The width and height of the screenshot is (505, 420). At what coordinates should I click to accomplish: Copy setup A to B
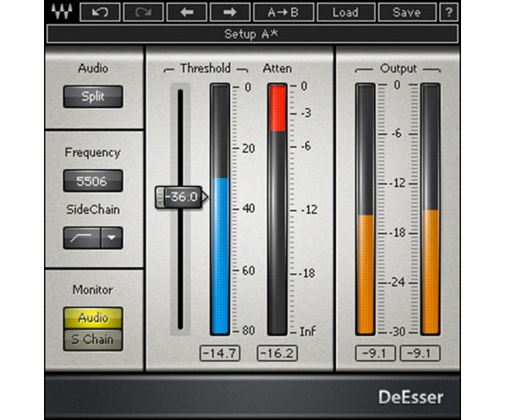(x=283, y=12)
